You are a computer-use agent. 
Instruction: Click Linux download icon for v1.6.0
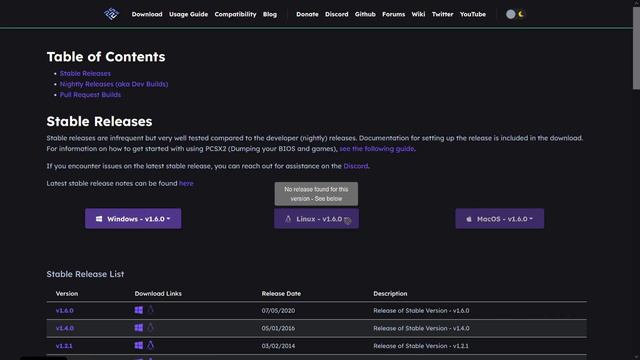point(151,310)
